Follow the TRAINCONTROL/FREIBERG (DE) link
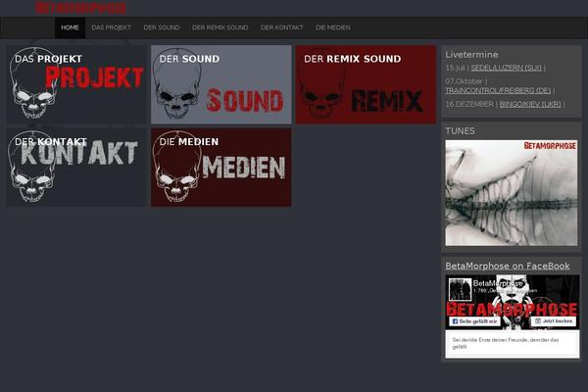The width and height of the screenshot is (588, 392). [498, 90]
